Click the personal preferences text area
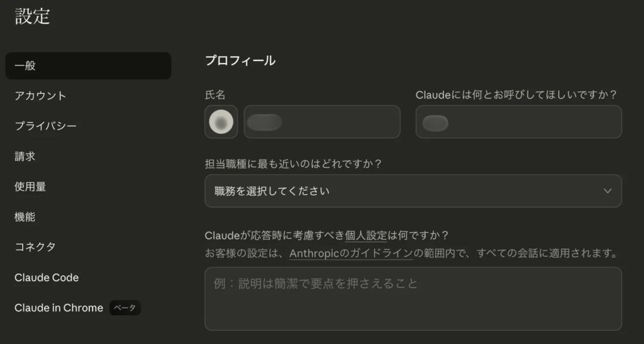Image resolution: width=644 pixels, height=344 pixels. 413,299
